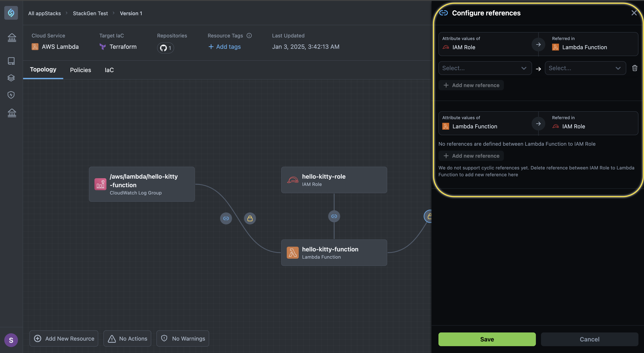Select the /aws/lambda/hello-kitty-function node
The width and height of the screenshot is (644, 353).
pyautogui.click(x=142, y=184)
